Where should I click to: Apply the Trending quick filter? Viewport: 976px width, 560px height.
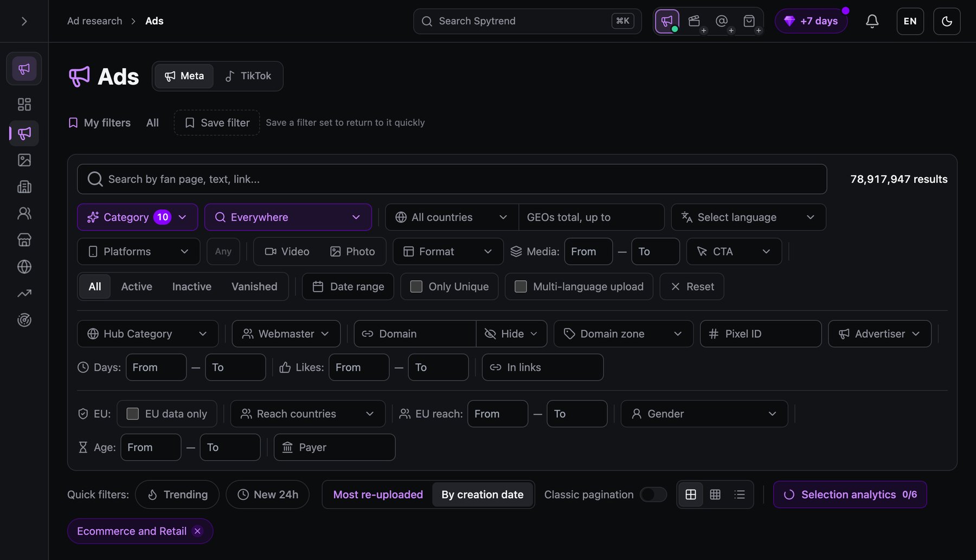click(177, 494)
